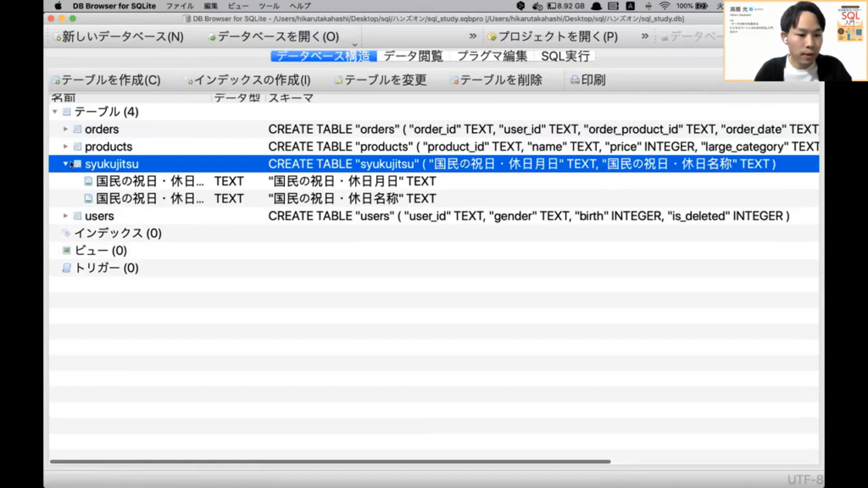The height and width of the screenshot is (488, 868).
Task: Expand the products table node
Action: tap(66, 147)
